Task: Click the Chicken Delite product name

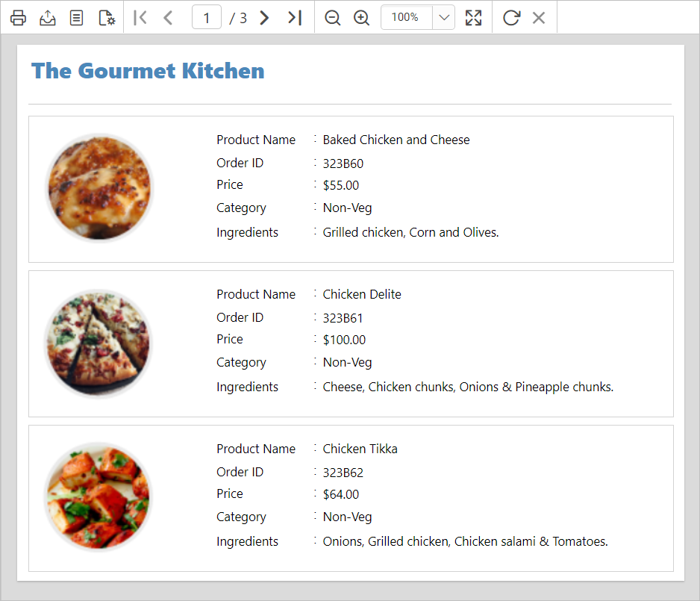Action: [362, 294]
